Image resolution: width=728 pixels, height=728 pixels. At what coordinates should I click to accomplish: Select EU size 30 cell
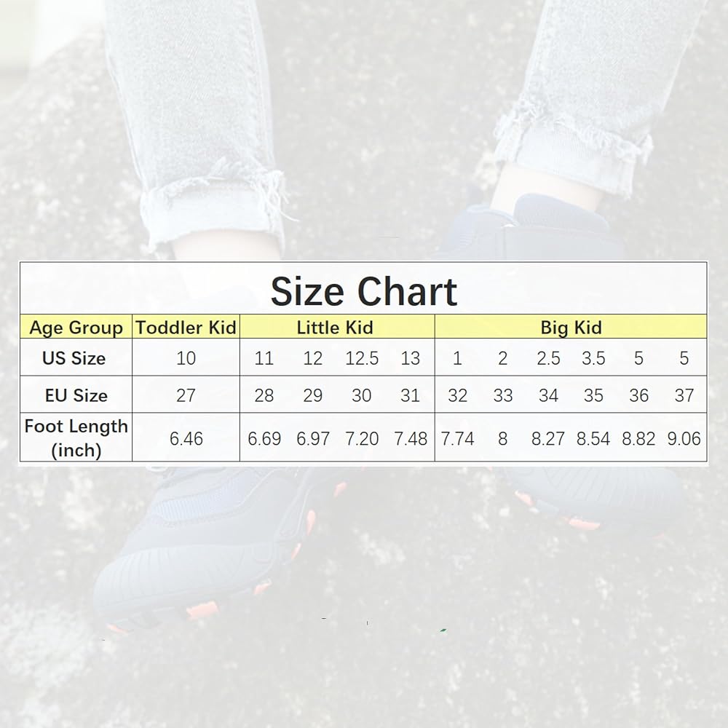pyautogui.click(x=361, y=395)
